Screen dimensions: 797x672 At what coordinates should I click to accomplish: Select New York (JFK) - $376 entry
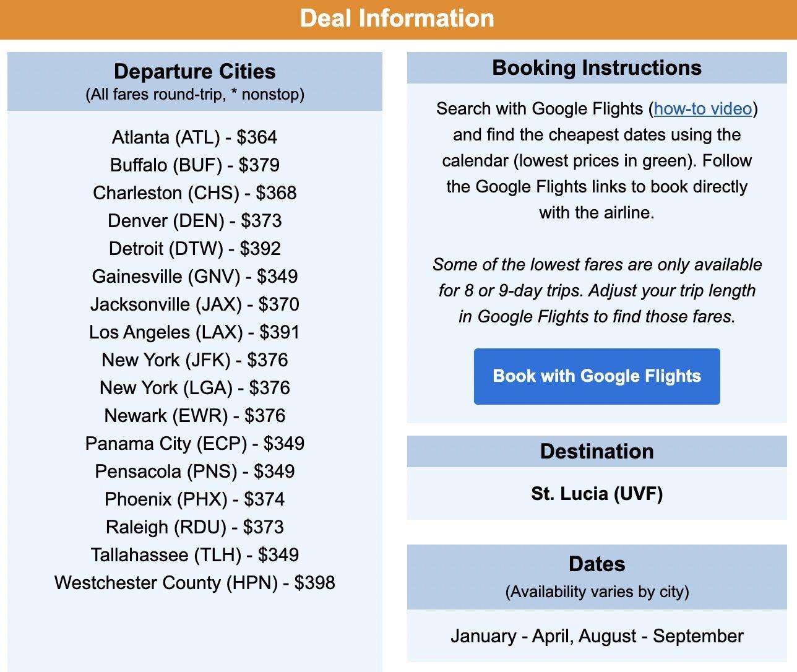pos(194,360)
